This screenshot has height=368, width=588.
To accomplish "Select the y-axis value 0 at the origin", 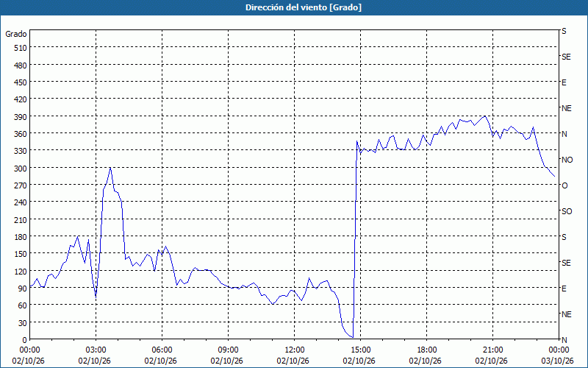I will tap(25, 340).
